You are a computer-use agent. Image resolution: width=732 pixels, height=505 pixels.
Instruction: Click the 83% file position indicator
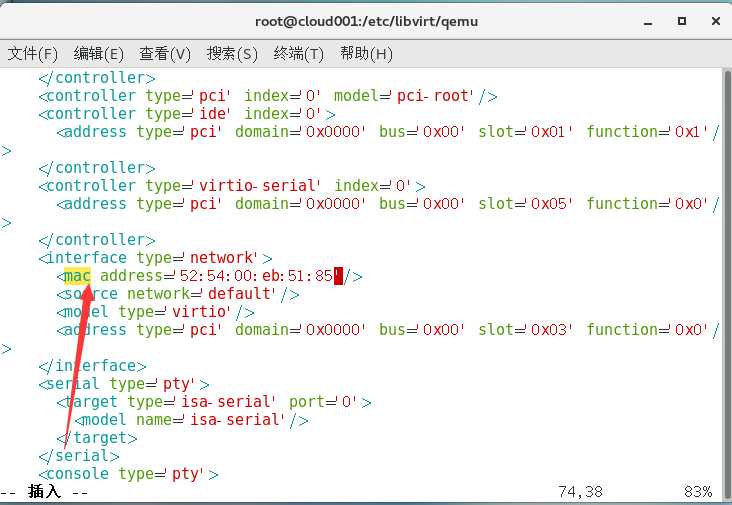tap(698, 491)
